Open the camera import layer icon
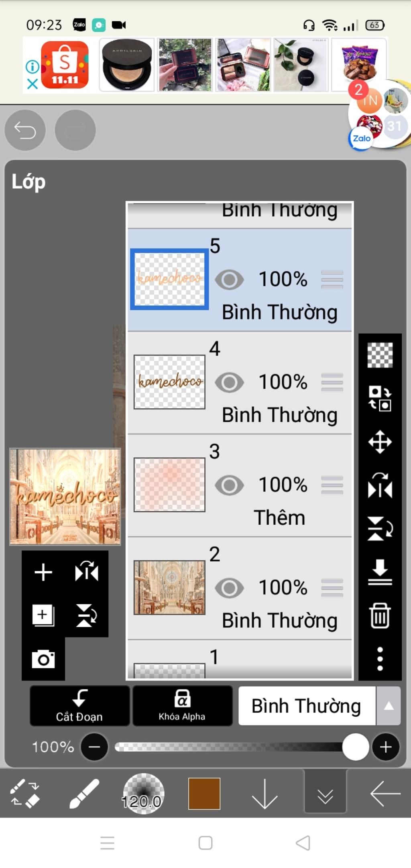The width and height of the screenshot is (411, 868). pyautogui.click(x=43, y=659)
